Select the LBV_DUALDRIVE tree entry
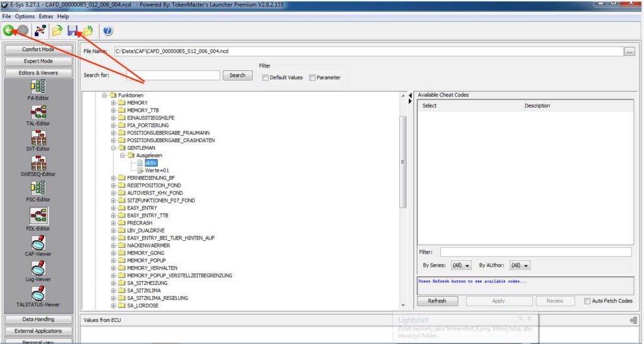 146,230
